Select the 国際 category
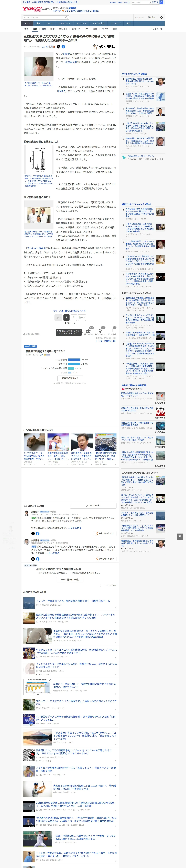The image size is (186, 868). (x=44, y=29)
